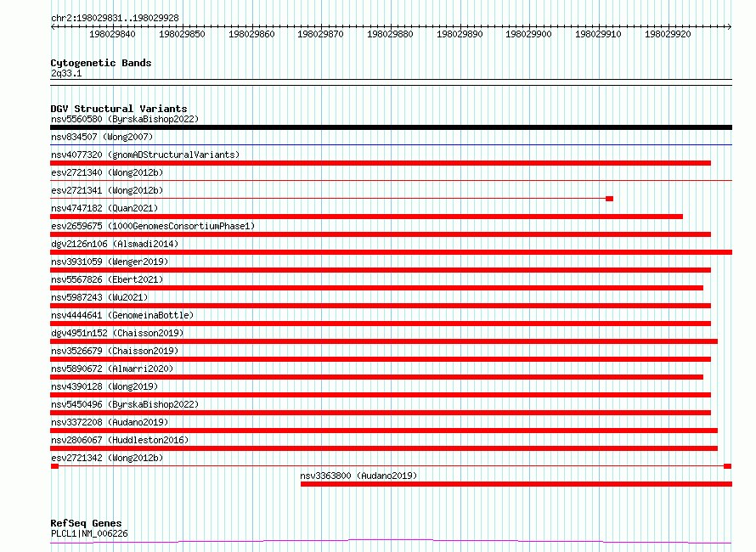Screen dimensions: 756x552
Task: Click the DGV Structural Variants track title
Action: 119,109
